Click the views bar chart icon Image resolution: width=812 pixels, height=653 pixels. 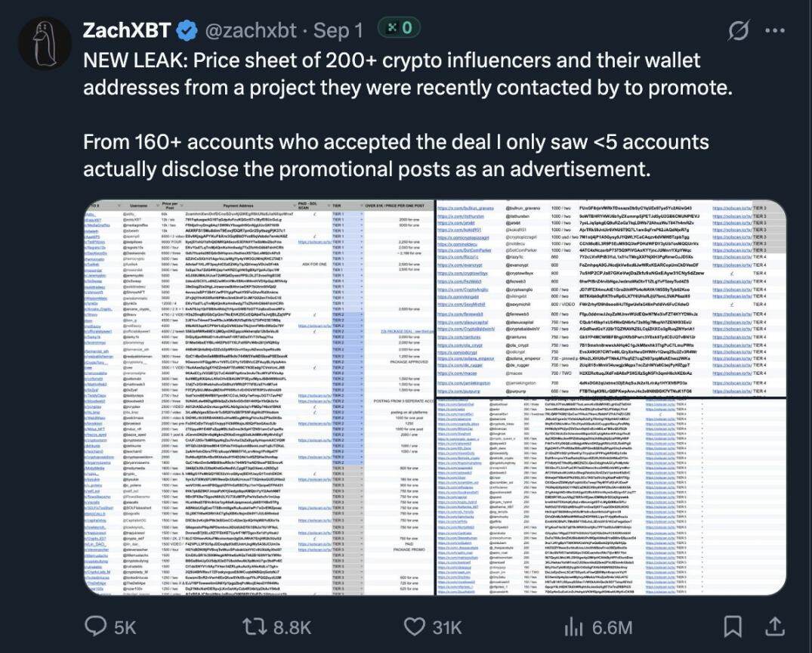tap(575, 627)
